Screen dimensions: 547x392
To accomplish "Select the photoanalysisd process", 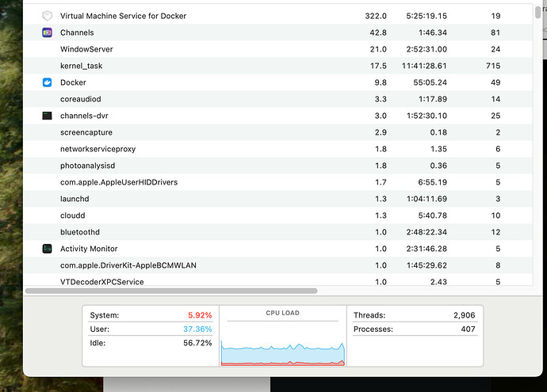I will (87, 166).
